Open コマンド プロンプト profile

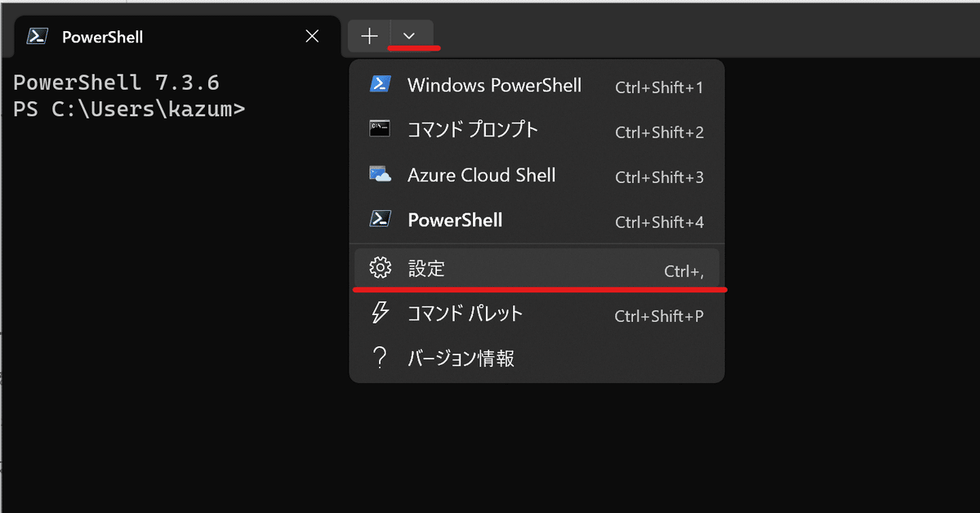[537, 130]
